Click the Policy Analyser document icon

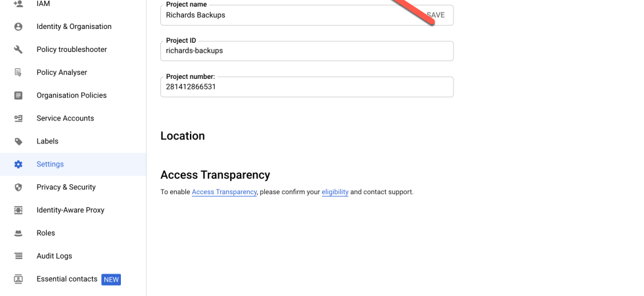tap(18, 72)
